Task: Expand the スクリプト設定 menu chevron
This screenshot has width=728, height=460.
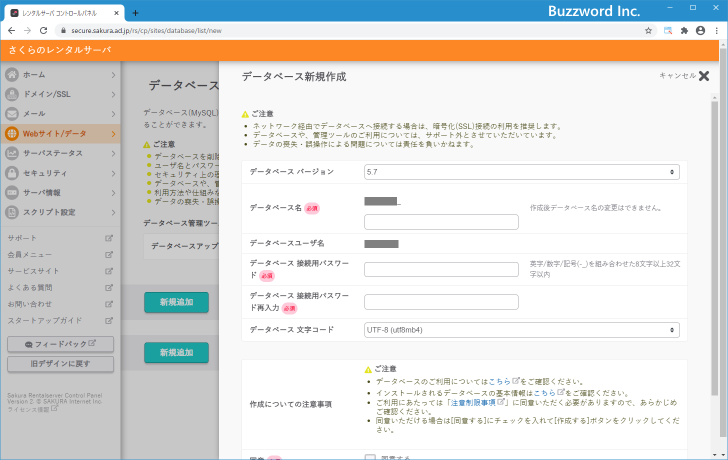Action: pyautogui.click(x=113, y=212)
